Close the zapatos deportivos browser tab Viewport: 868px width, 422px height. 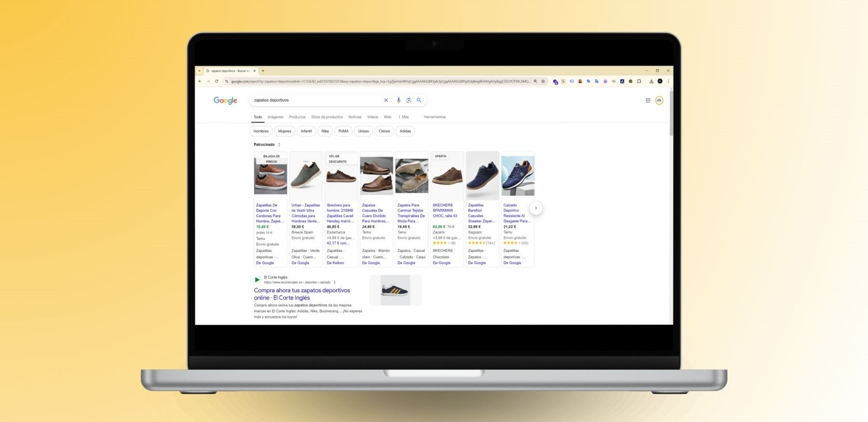[x=255, y=71]
